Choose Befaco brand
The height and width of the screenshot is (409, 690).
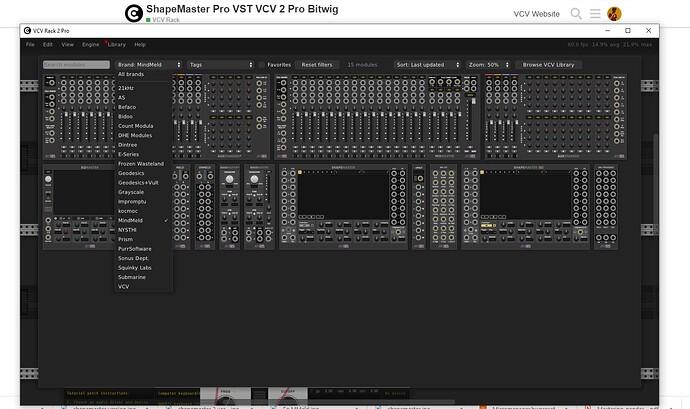click(143, 107)
